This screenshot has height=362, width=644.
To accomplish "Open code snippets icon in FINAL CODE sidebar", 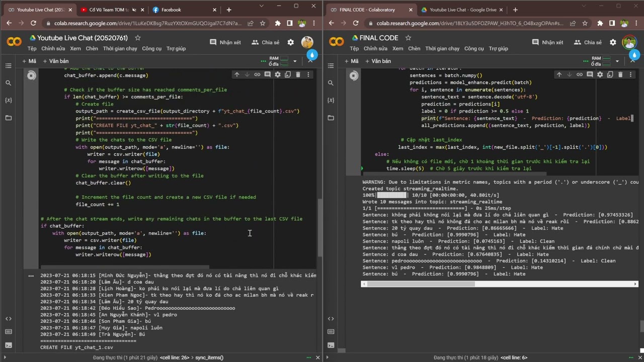I will point(331,319).
